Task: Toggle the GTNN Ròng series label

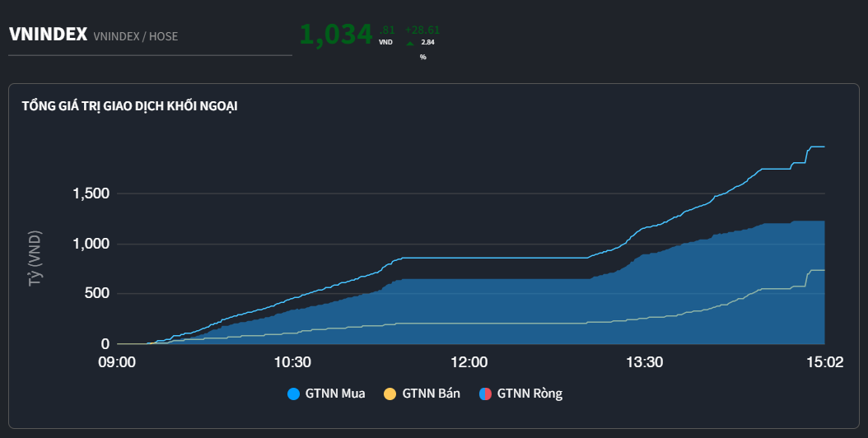Action: click(x=530, y=394)
